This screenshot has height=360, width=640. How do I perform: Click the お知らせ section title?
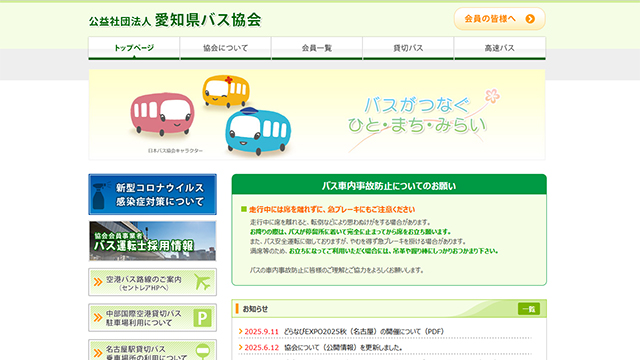pos(255,309)
